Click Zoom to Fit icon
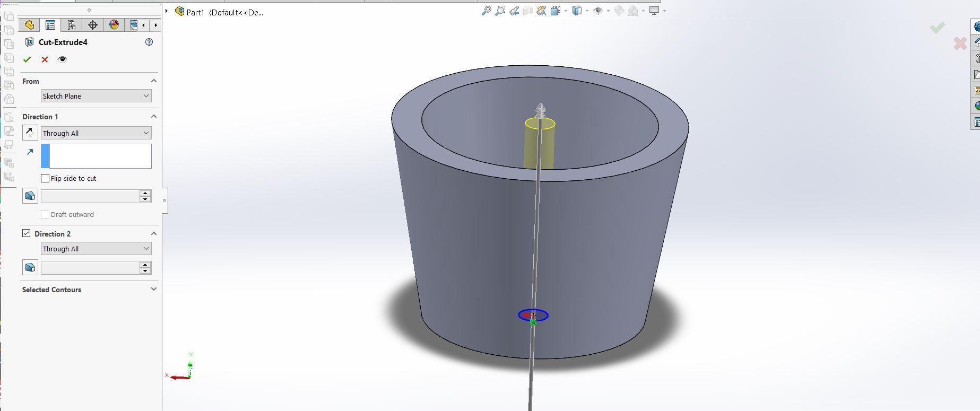This screenshot has height=411, width=980. click(x=487, y=11)
